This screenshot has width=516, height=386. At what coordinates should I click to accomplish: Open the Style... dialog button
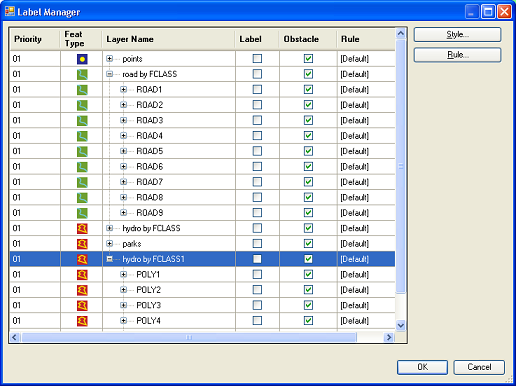[x=457, y=35]
